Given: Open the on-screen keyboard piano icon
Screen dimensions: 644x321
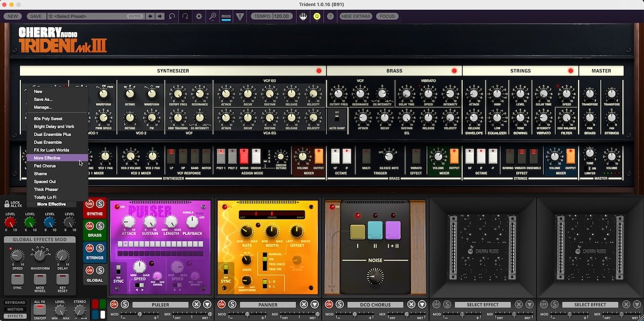Looking at the screenshot, I should click(x=303, y=17).
